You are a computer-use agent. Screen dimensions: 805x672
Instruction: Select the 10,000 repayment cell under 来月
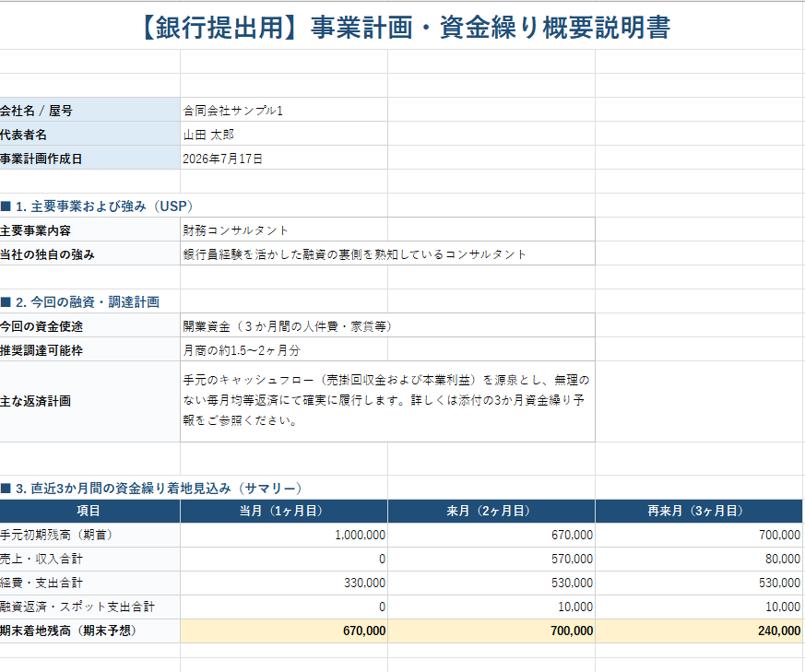[491, 607]
